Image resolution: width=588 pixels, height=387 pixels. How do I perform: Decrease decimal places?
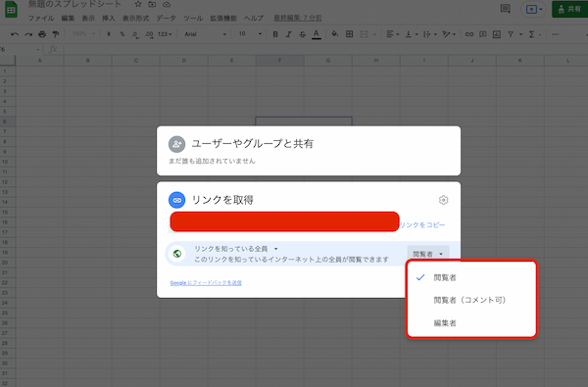click(x=135, y=34)
